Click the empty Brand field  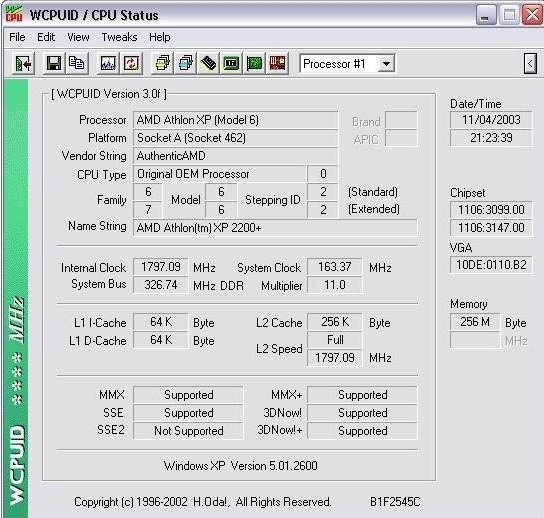tap(401, 120)
